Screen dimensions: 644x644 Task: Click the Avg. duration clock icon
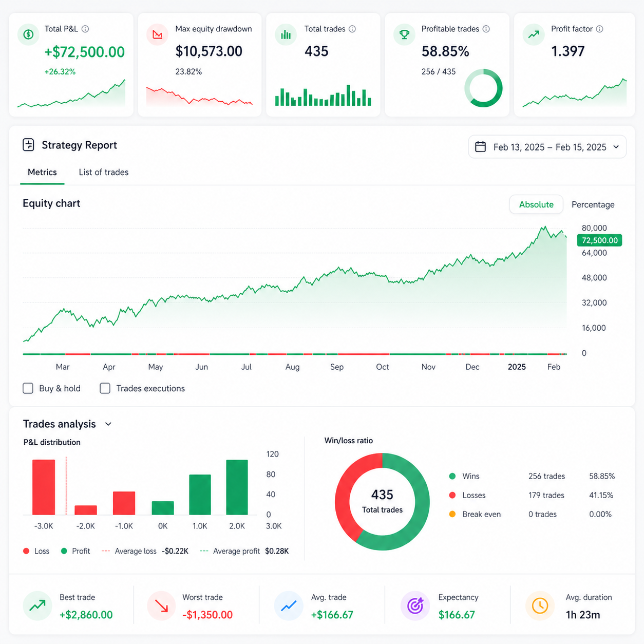[540, 606]
